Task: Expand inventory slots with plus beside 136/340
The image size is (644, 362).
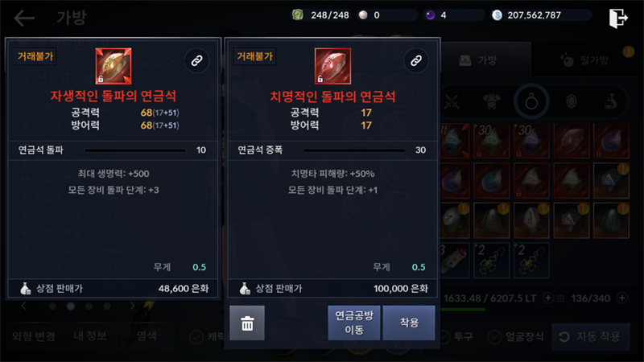Action: (622, 298)
